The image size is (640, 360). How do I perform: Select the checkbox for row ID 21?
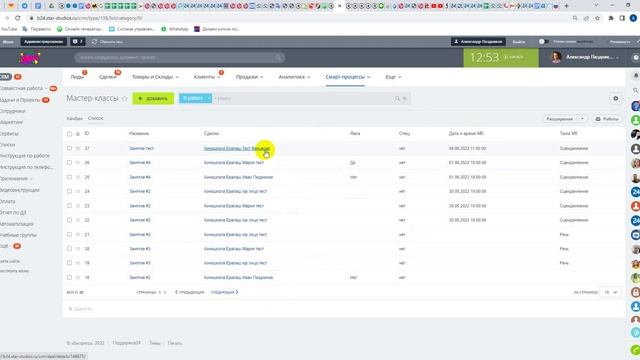pos(69,235)
